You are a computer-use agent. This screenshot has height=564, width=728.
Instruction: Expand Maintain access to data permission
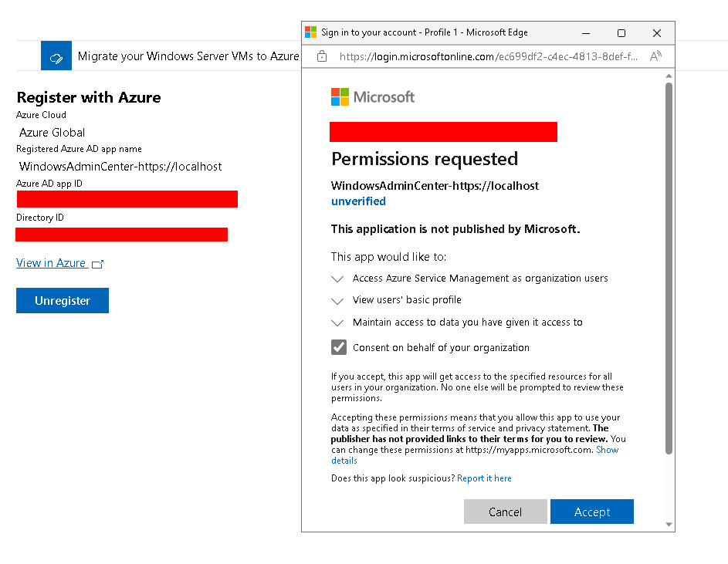pos(337,323)
